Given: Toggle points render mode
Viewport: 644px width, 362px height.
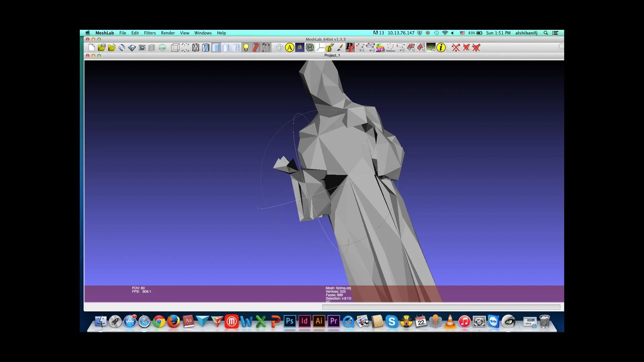Looking at the screenshot, I should (185, 48).
